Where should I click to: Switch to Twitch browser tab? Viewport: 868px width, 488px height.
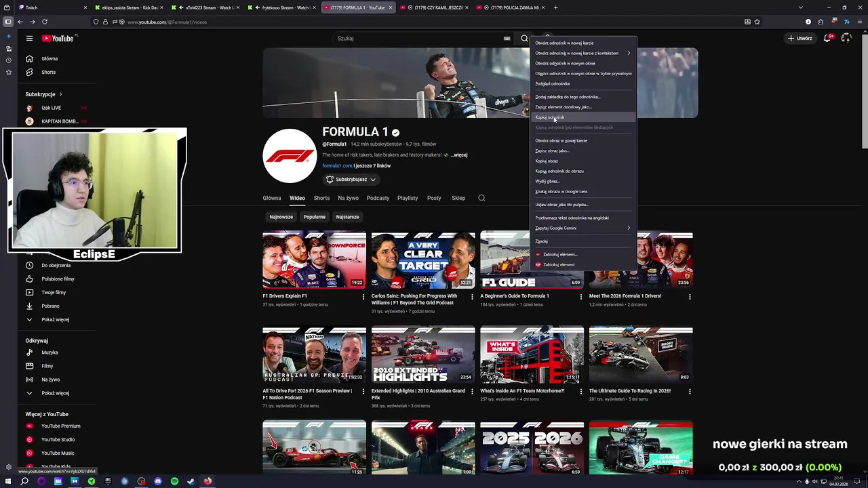pyautogui.click(x=53, y=7)
